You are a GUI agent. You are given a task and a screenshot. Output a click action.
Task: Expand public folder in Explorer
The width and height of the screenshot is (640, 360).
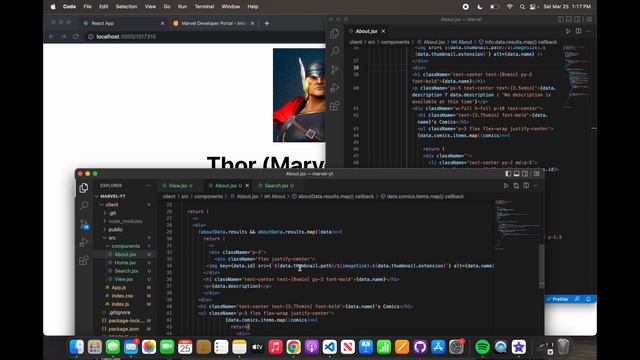coord(116,230)
